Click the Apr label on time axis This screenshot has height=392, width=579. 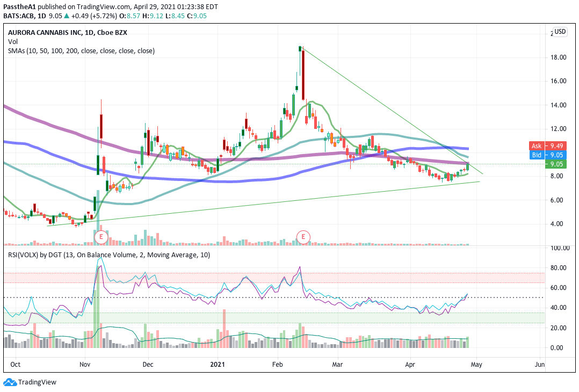click(x=410, y=365)
